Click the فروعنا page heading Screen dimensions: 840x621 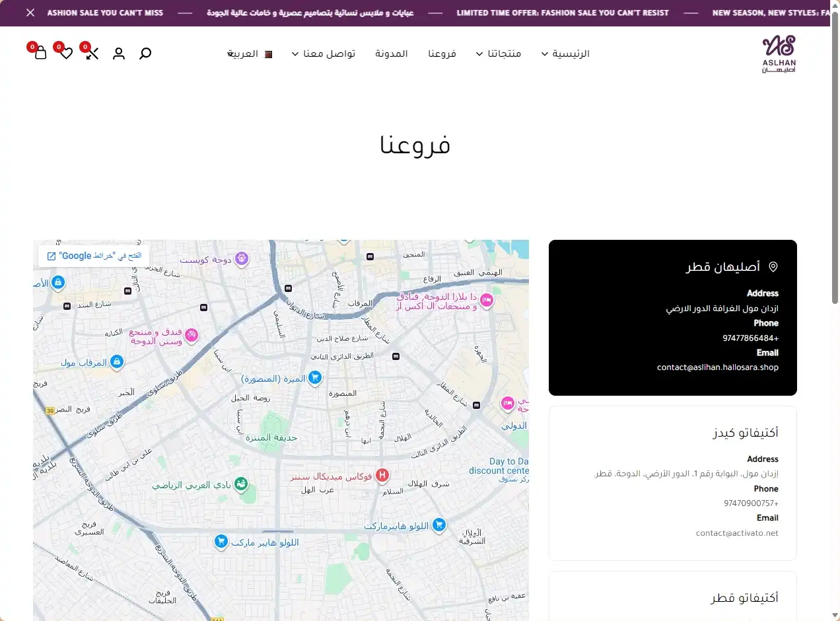click(x=415, y=144)
